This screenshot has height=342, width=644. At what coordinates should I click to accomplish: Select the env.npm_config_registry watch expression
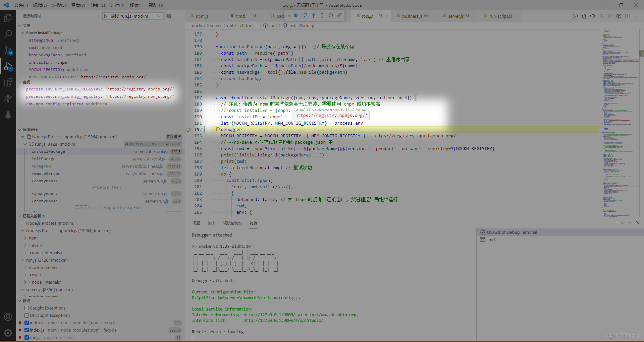(101, 104)
